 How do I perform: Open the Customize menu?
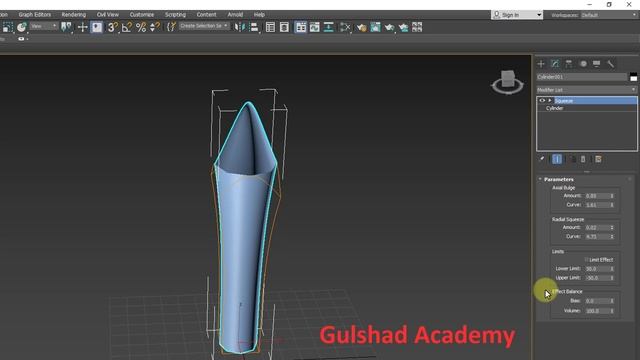pyautogui.click(x=142, y=15)
